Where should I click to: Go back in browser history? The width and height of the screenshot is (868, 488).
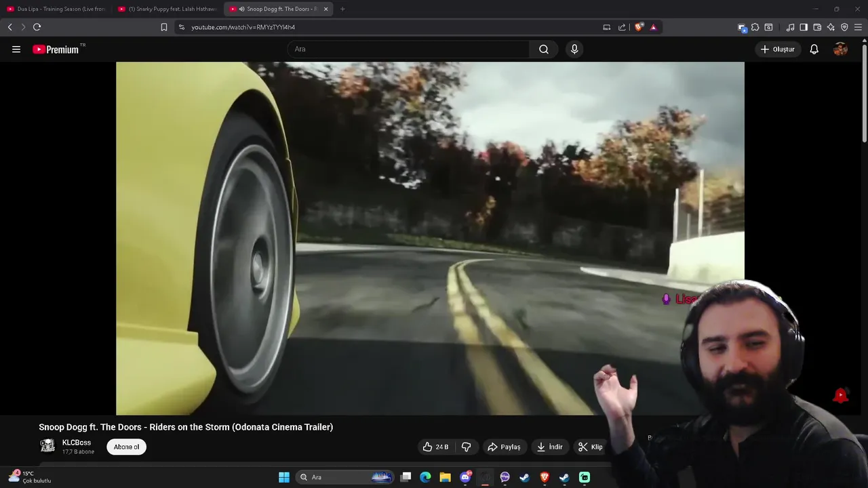tap(9, 27)
